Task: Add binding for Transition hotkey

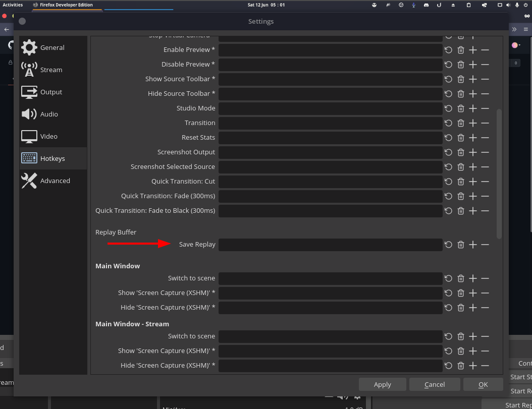Action: (473, 123)
